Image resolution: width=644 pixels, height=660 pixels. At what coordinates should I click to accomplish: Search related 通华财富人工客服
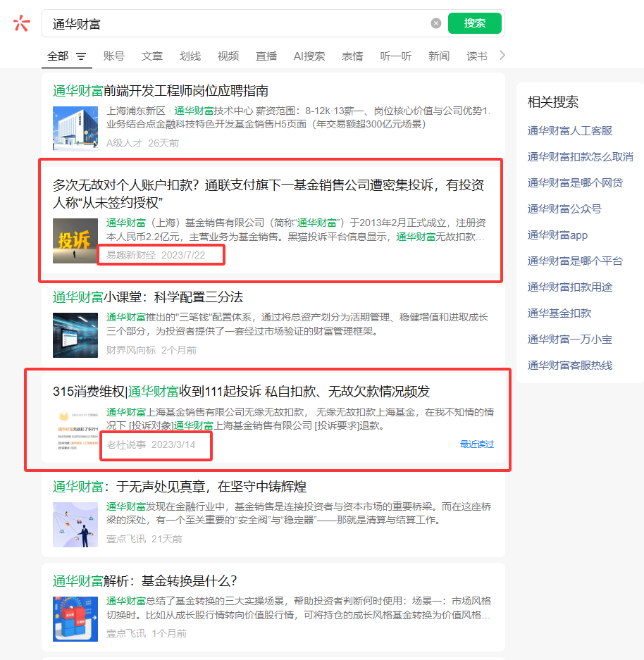pos(570,131)
